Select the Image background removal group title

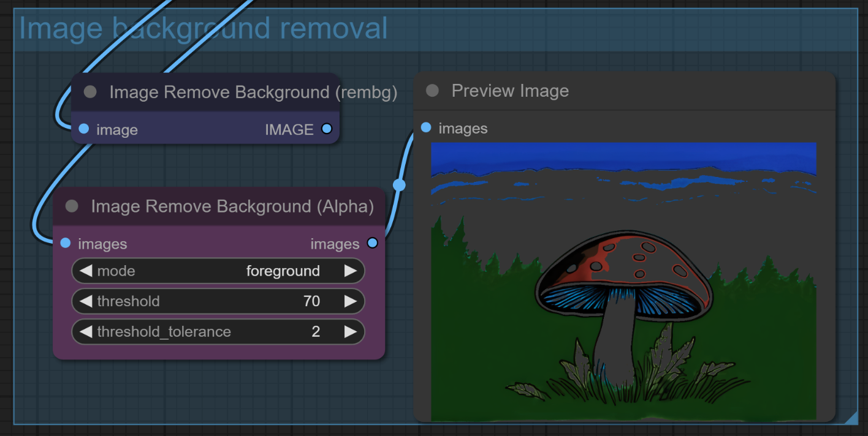tap(204, 29)
